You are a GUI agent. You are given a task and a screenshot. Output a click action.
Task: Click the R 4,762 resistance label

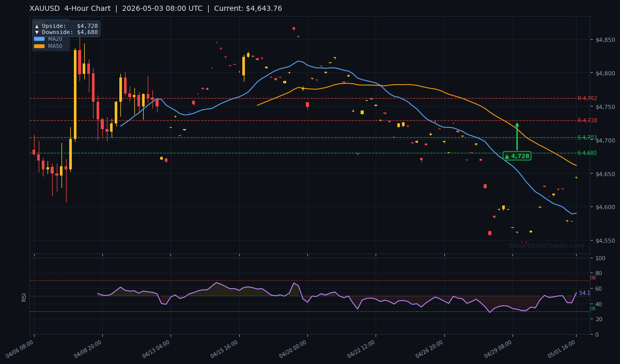pos(587,98)
